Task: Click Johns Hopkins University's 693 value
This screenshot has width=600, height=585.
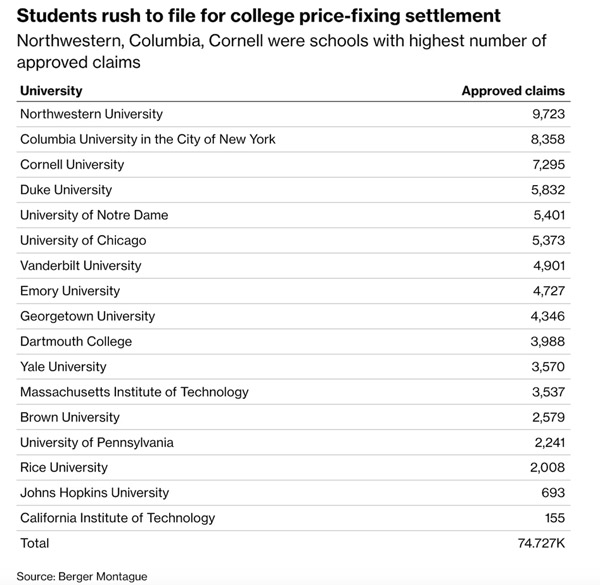Action: pyautogui.click(x=553, y=492)
